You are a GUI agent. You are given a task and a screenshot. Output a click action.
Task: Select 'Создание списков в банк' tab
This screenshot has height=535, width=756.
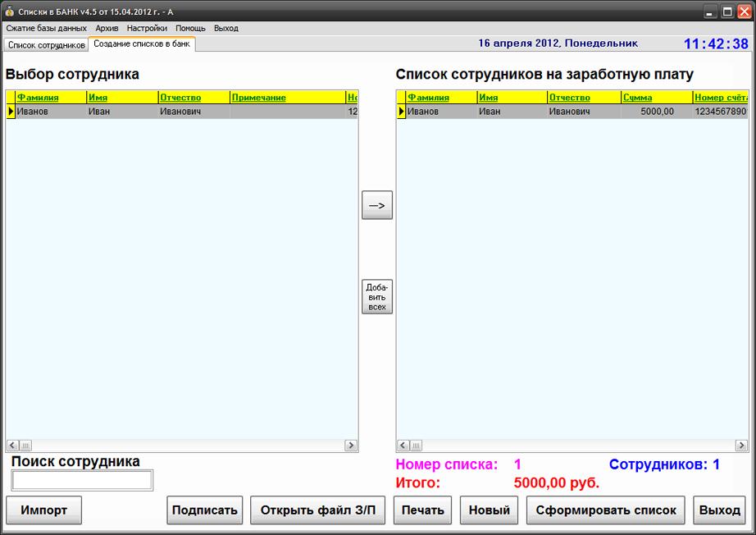point(142,44)
